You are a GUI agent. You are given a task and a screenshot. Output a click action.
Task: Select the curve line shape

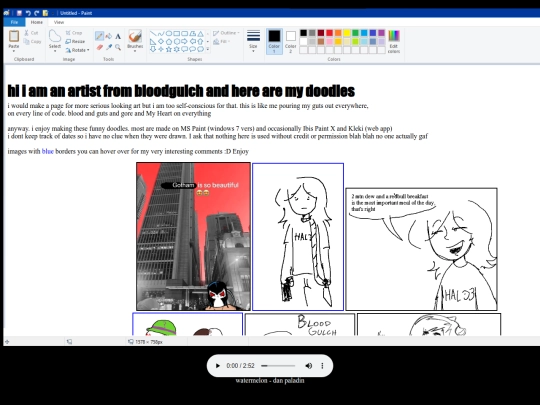(x=161, y=33)
